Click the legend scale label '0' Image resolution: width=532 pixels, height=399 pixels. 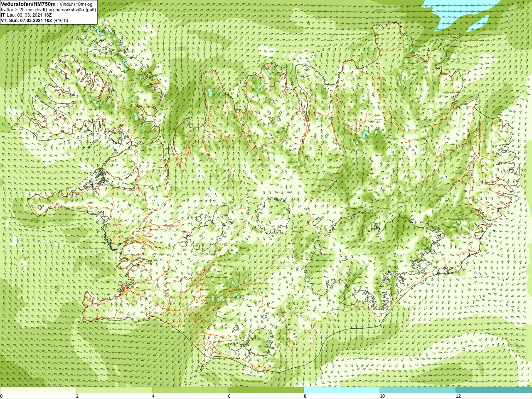[x=2, y=396]
